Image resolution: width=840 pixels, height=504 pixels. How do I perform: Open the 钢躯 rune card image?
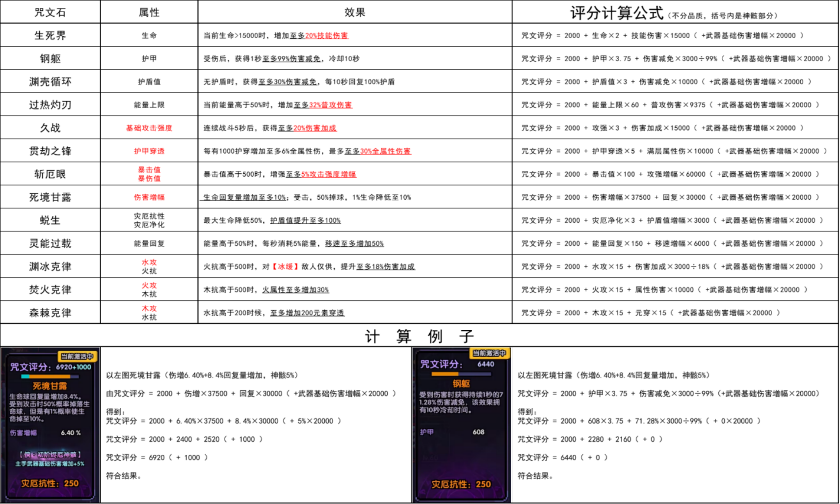pos(462,424)
